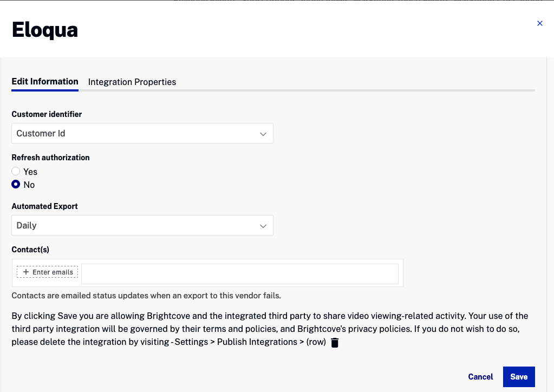Select Yes for Refresh authorization

tap(16, 171)
